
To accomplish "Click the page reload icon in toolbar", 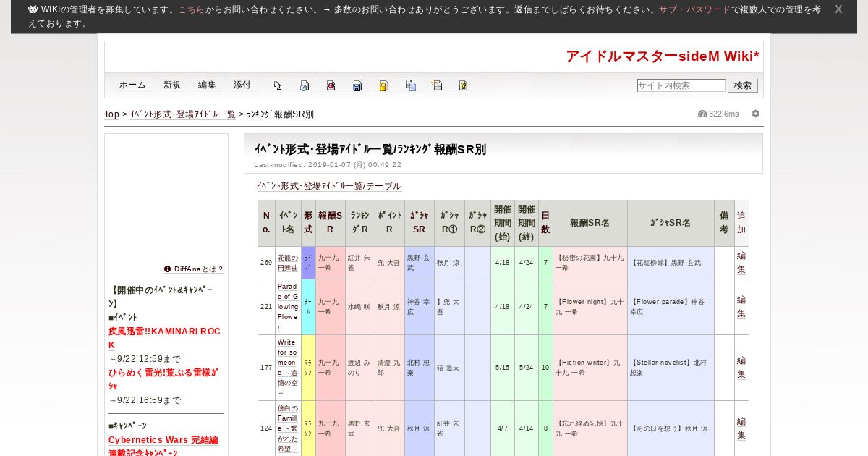I will tap(305, 85).
